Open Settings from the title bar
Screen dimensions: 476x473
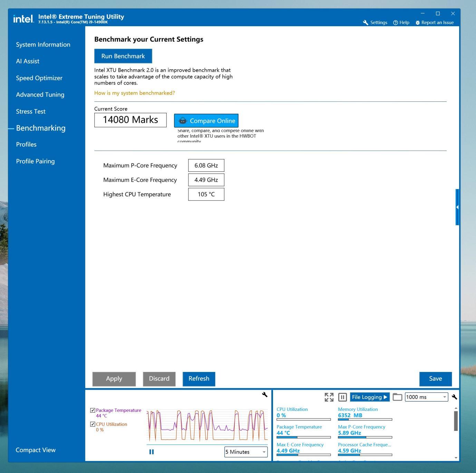(375, 22)
